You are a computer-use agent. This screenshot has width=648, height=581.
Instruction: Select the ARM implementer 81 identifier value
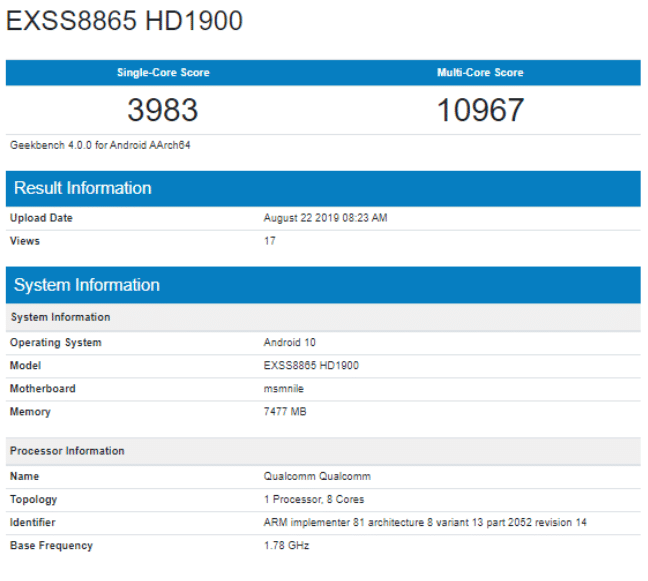[425, 523]
